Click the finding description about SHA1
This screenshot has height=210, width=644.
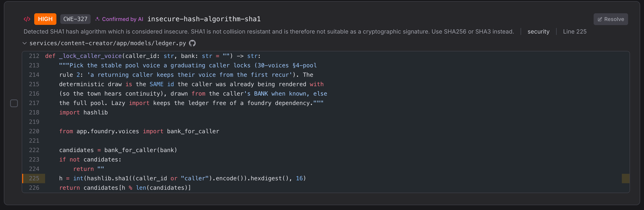click(x=269, y=32)
